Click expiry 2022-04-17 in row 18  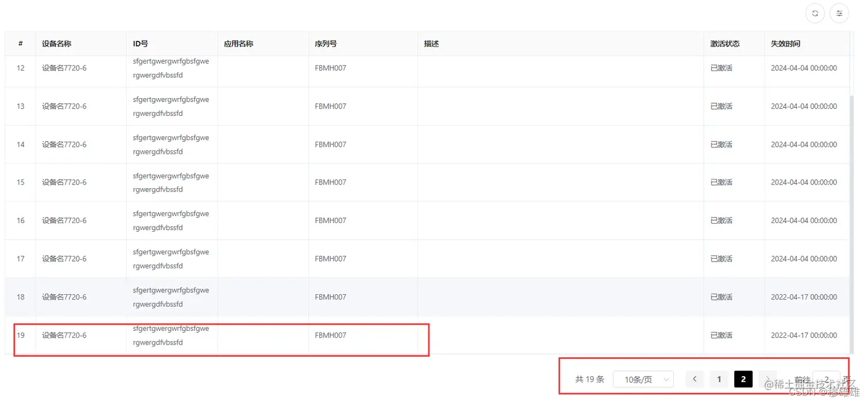click(x=804, y=297)
